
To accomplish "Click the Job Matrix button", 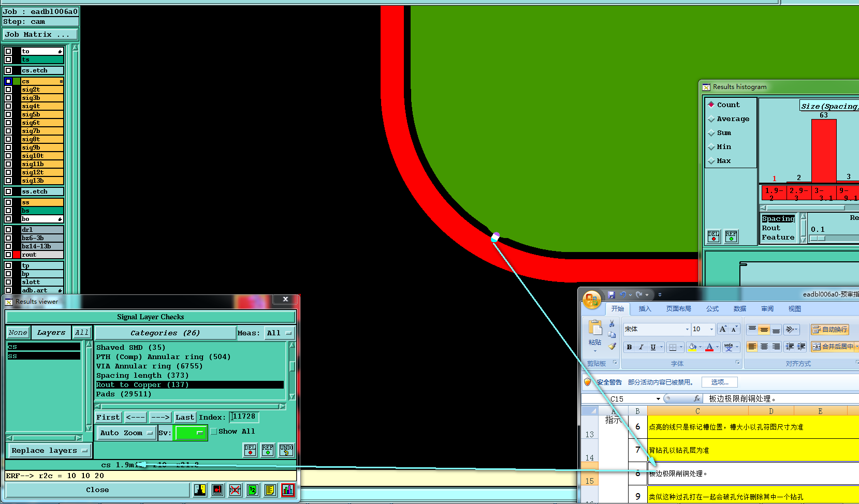I will click(x=40, y=34).
